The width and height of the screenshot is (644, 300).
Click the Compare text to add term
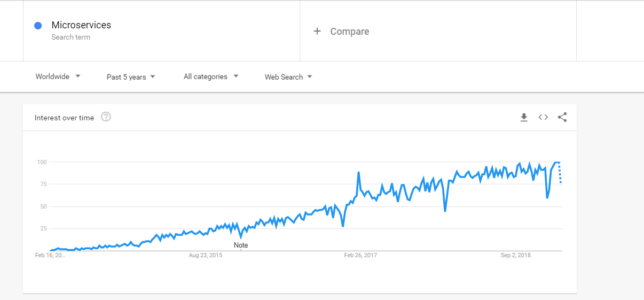350,32
